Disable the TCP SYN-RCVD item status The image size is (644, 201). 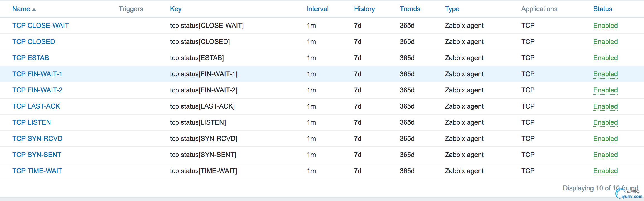(x=605, y=139)
